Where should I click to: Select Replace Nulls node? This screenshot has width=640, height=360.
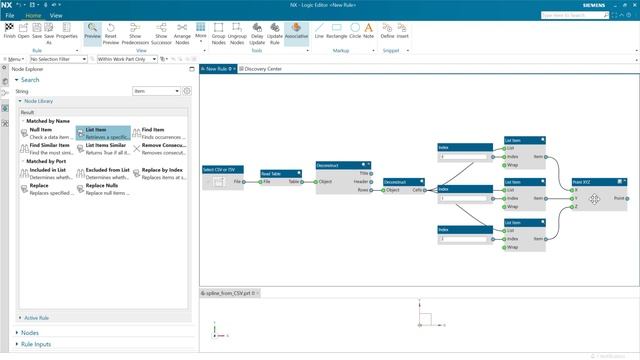103,189
